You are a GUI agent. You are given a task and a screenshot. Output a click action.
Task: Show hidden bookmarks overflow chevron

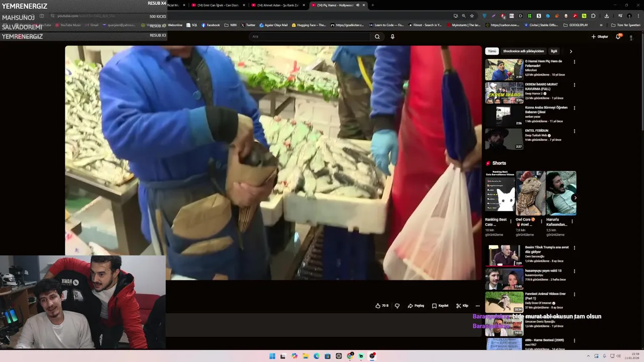pyautogui.click(x=601, y=25)
